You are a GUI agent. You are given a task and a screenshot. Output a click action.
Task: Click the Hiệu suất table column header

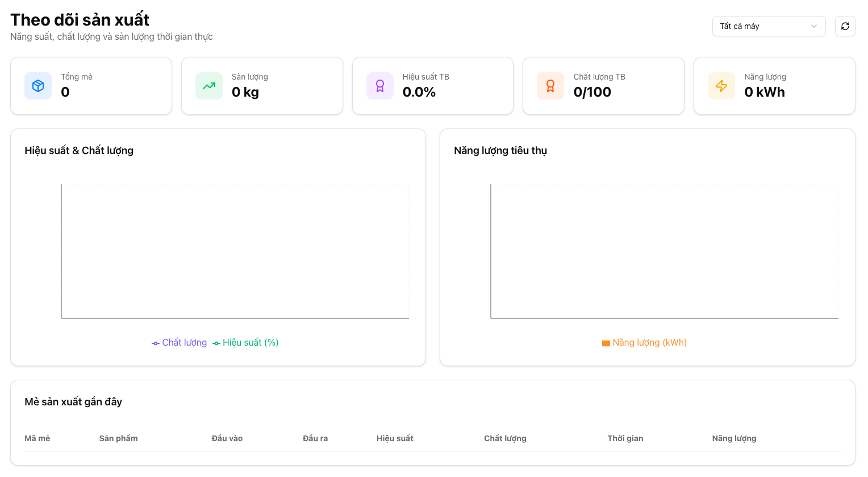click(x=395, y=438)
